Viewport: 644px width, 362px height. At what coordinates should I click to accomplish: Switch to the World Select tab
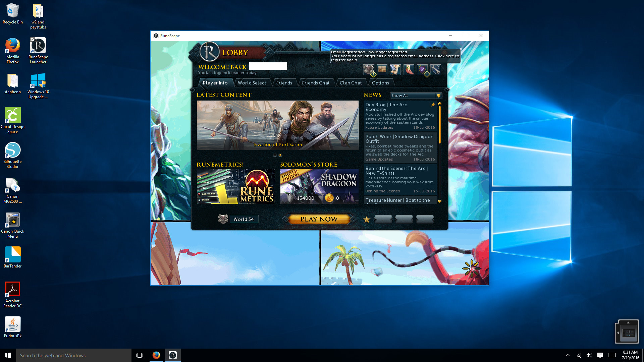tap(252, 83)
